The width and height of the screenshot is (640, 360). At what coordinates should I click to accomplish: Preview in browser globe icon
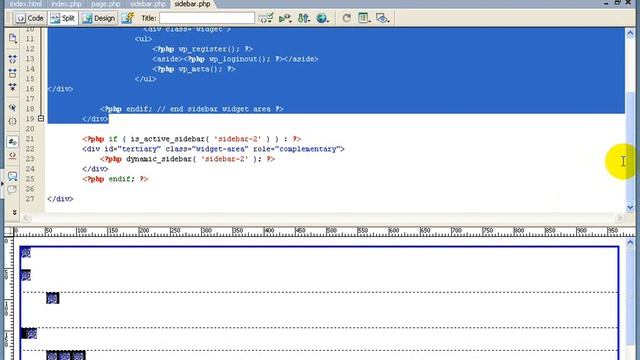click(x=322, y=18)
